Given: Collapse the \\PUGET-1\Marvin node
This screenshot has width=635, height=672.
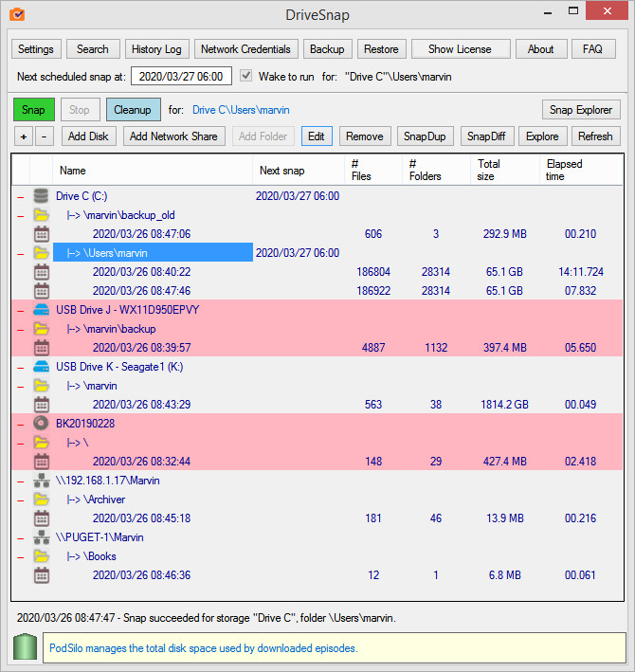Looking at the screenshot, I should (x=21, y=538).
